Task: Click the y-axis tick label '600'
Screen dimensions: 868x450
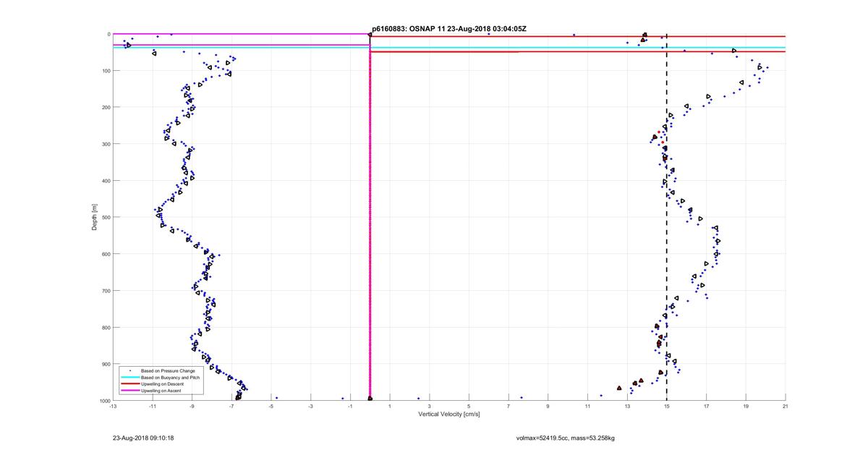Action: pos(106,254)
